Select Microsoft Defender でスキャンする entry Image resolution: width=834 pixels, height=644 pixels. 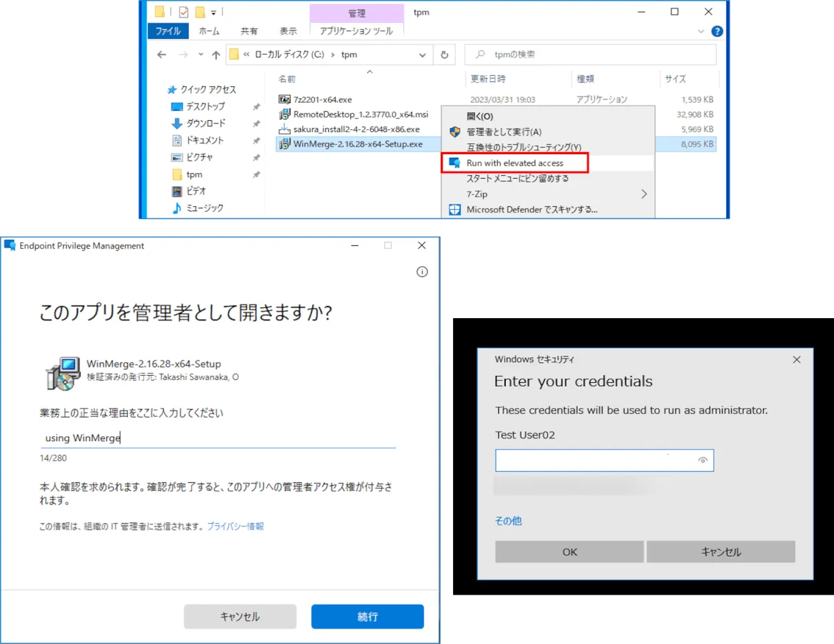click(532, 209)
